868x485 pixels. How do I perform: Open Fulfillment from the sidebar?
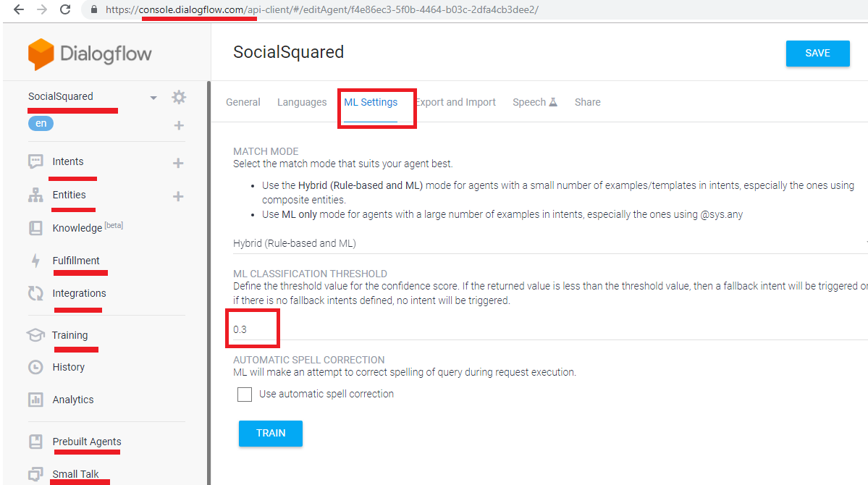pos(76,261)
